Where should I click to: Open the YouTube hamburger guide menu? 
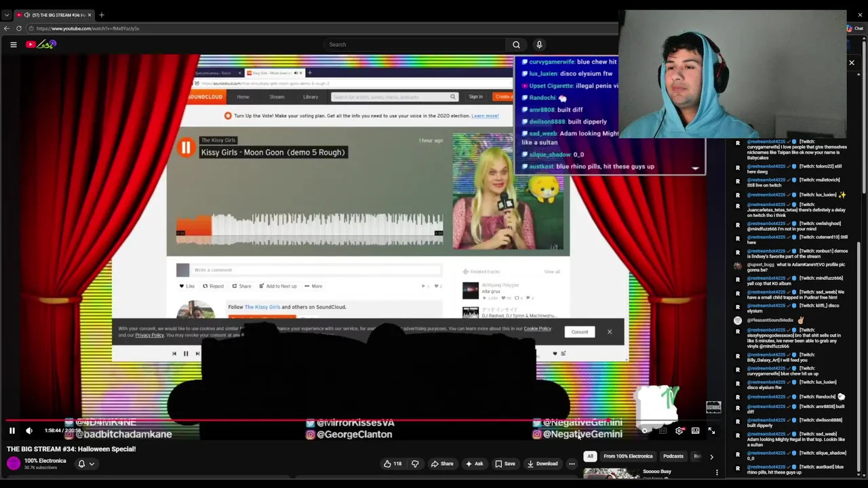tap(13, 45)
